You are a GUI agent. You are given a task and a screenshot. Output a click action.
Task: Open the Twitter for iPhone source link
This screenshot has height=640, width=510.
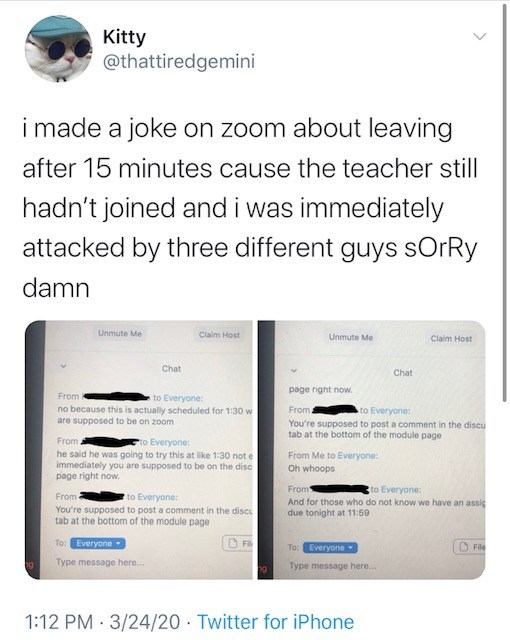pos(276,622)
